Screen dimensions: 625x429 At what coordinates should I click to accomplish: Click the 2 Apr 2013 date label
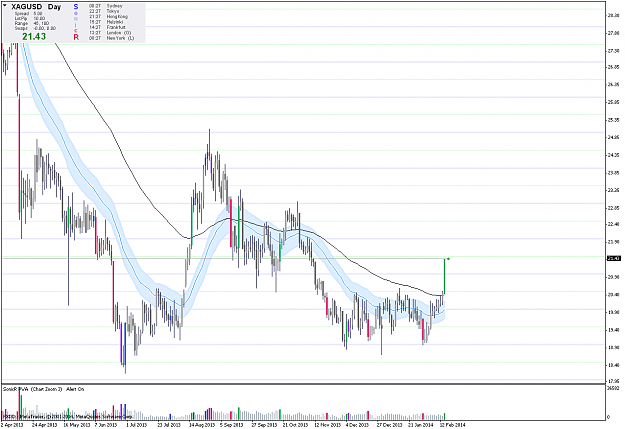tap(12, 425)
